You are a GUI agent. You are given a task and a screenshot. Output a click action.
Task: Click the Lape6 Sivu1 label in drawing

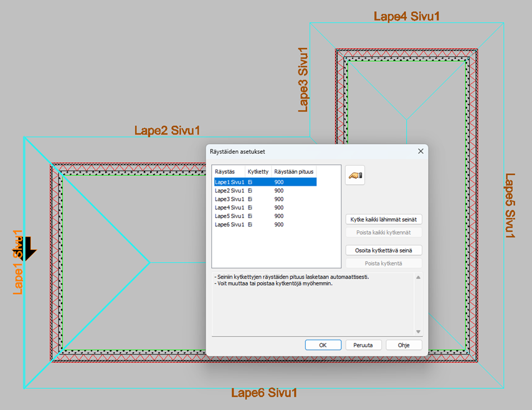point(264,393)
